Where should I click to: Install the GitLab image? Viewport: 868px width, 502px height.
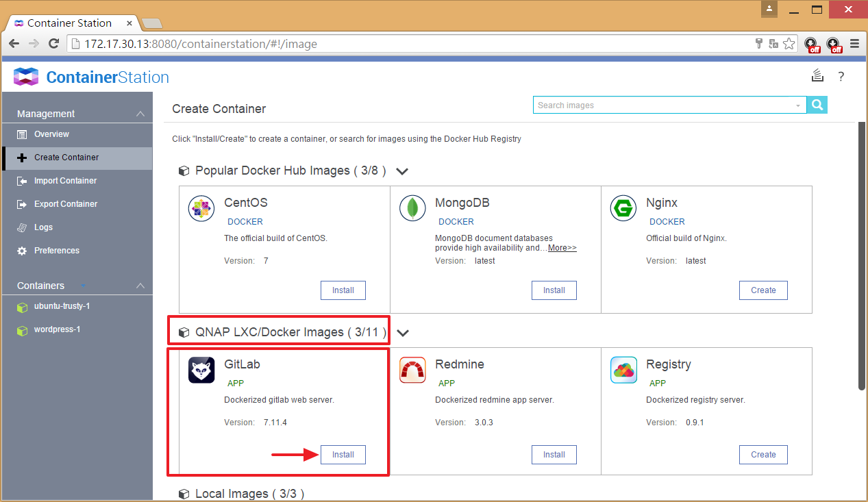(x=343, y=455)
